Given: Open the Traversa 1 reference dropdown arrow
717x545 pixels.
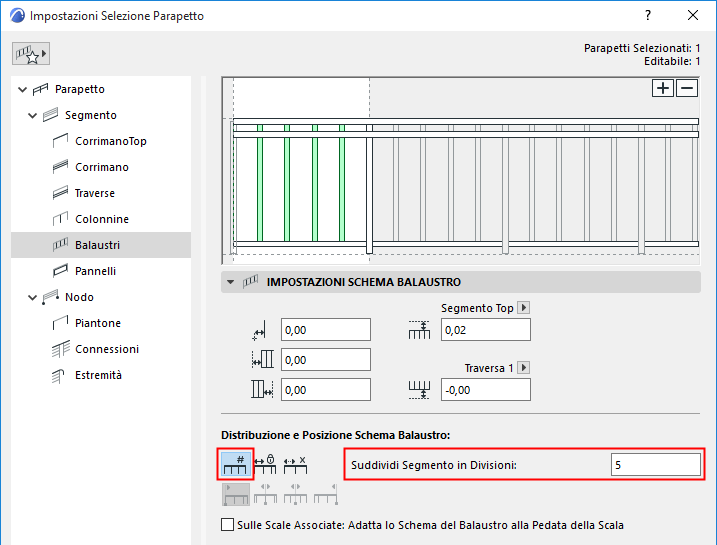Looking at the screenshot, I should 524,368.
